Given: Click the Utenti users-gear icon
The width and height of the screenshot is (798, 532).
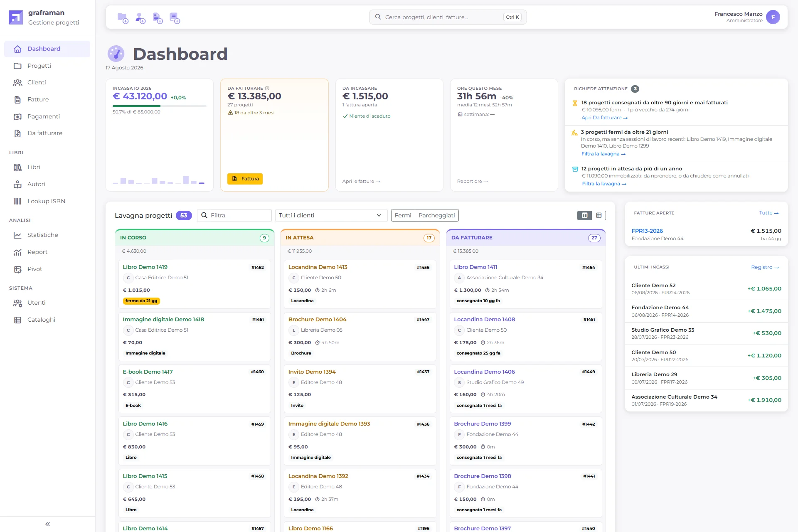Looking at the screenshot, I should coord(17,303).
